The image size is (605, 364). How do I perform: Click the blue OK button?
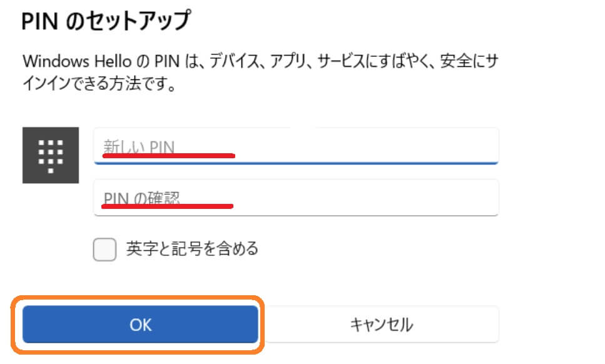(x=140, y=324)
